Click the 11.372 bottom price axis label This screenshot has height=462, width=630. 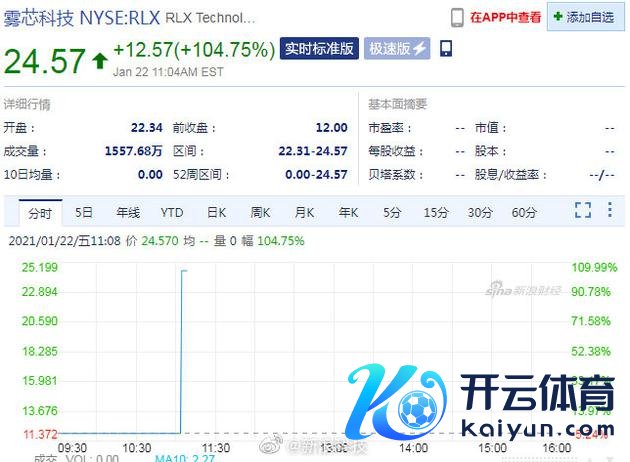coord(40,434)
